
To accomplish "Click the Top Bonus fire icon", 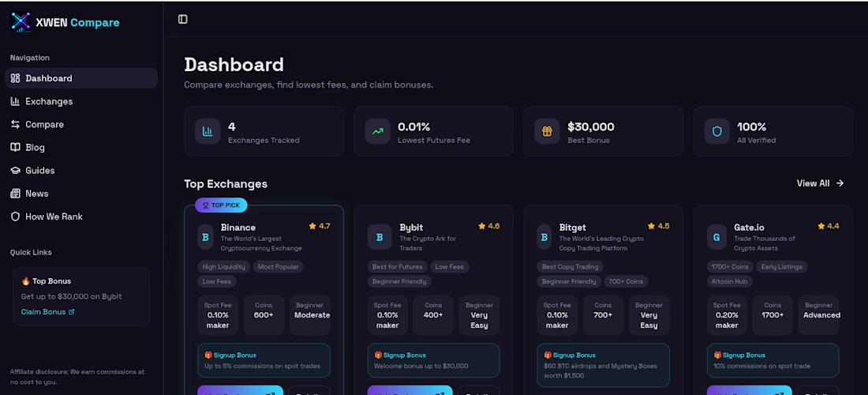I will click(x=25, y=281).
